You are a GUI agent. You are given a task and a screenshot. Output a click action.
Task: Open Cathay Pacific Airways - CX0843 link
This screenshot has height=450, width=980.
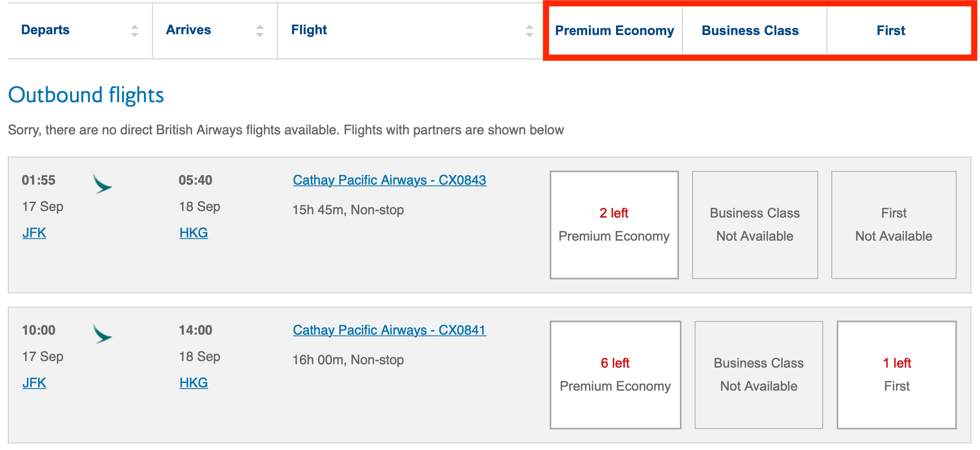click(x=390, y=180)
